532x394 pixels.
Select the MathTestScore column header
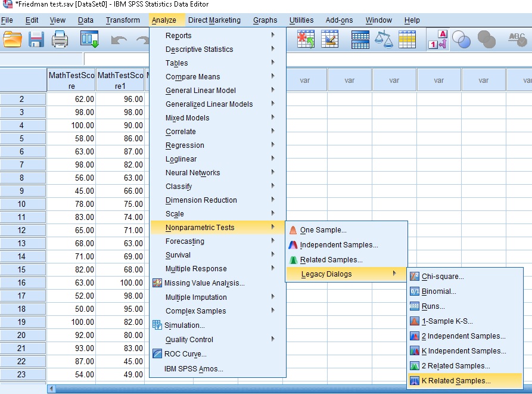[71, 80]
